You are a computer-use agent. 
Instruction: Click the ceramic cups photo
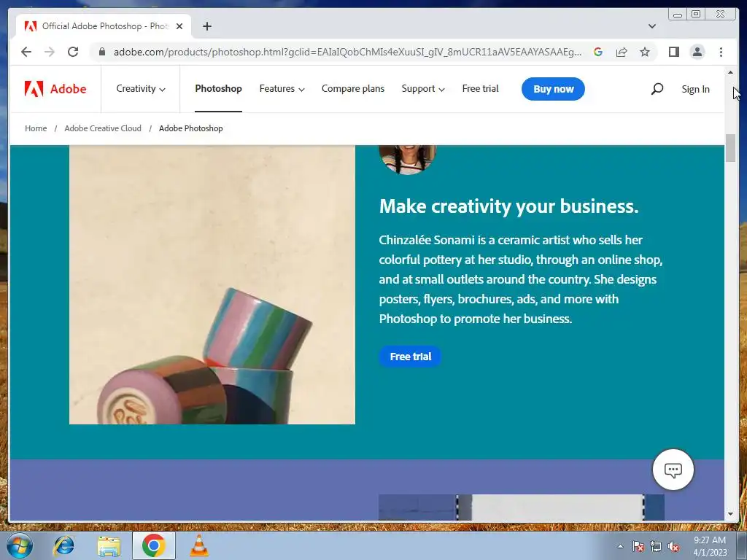tap(212, 285)
